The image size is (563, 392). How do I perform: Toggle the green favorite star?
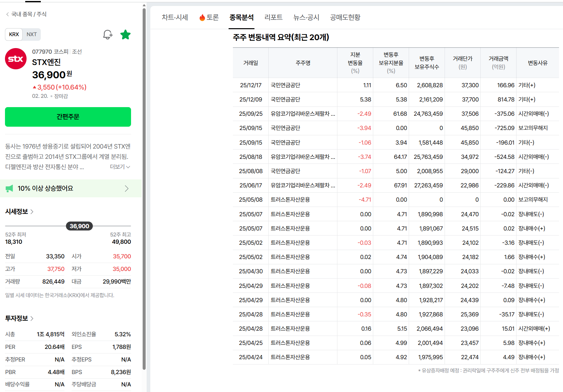(125, 34)
